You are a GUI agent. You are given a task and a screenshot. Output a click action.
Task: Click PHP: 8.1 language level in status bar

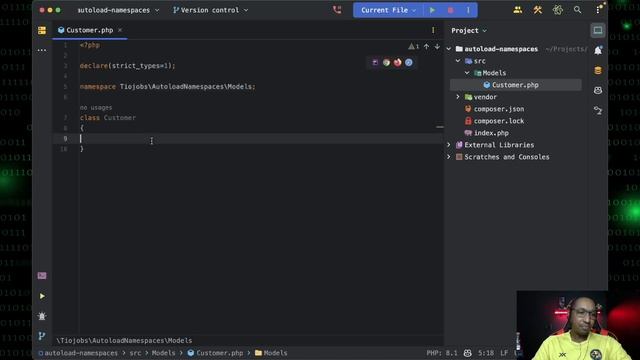442,353
